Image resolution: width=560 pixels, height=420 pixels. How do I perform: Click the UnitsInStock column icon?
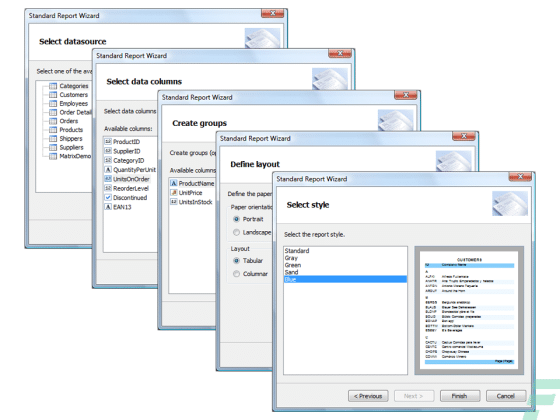coord(174,202)
